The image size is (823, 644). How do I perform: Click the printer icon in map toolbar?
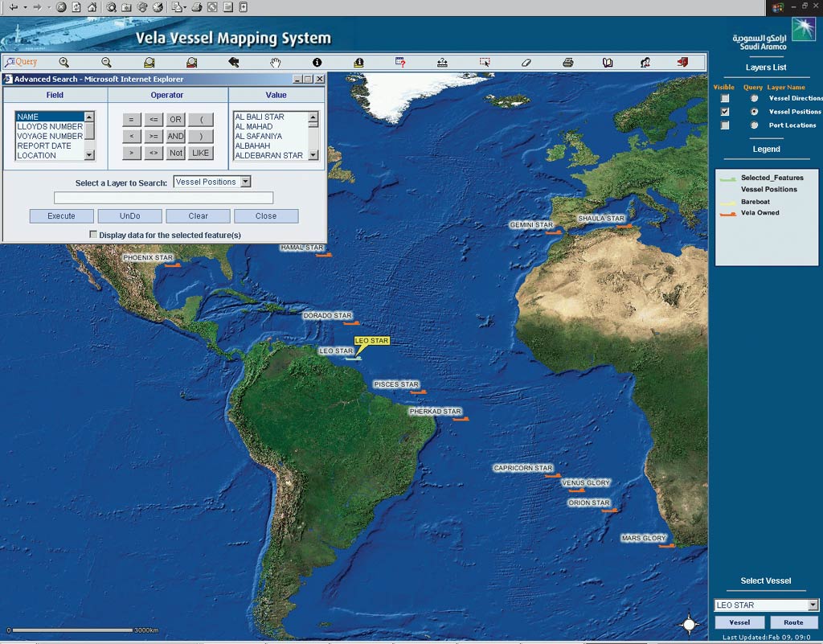(568, 63)
